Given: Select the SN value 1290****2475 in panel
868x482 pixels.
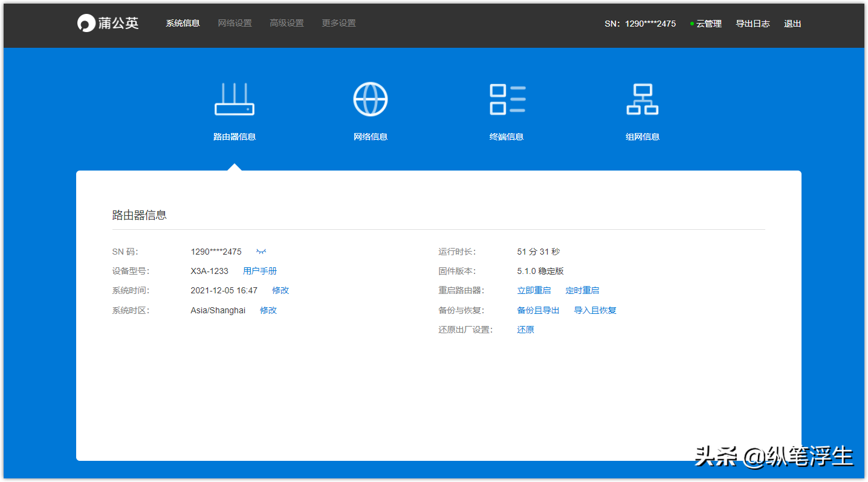Looking at the screenshot, I should (216, 252).
